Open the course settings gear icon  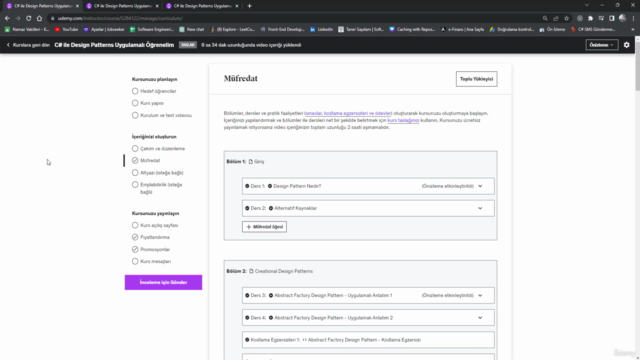click(627, 45)
